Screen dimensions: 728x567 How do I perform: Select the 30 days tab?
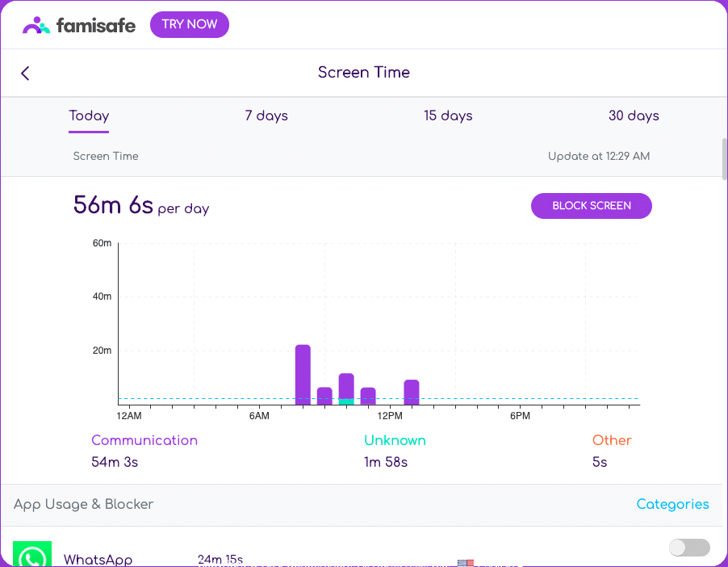(633, 115)
